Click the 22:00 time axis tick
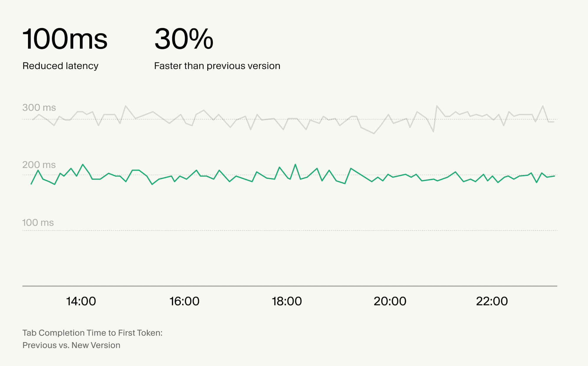The width and height of the screenshot is (588, 366). point(492,301)
